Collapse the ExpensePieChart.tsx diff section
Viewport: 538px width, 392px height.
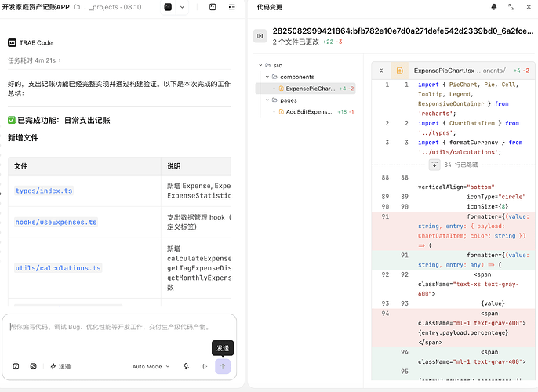[381, 71]
